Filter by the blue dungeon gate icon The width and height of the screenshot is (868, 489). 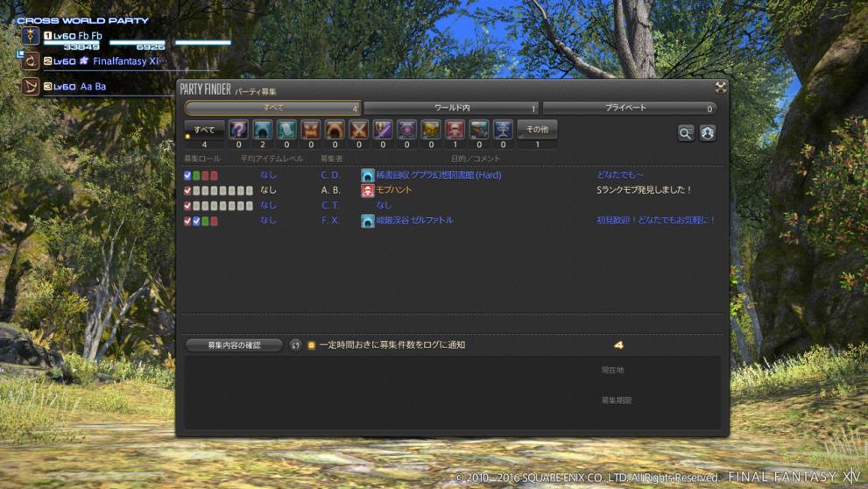tap(262, 130)
